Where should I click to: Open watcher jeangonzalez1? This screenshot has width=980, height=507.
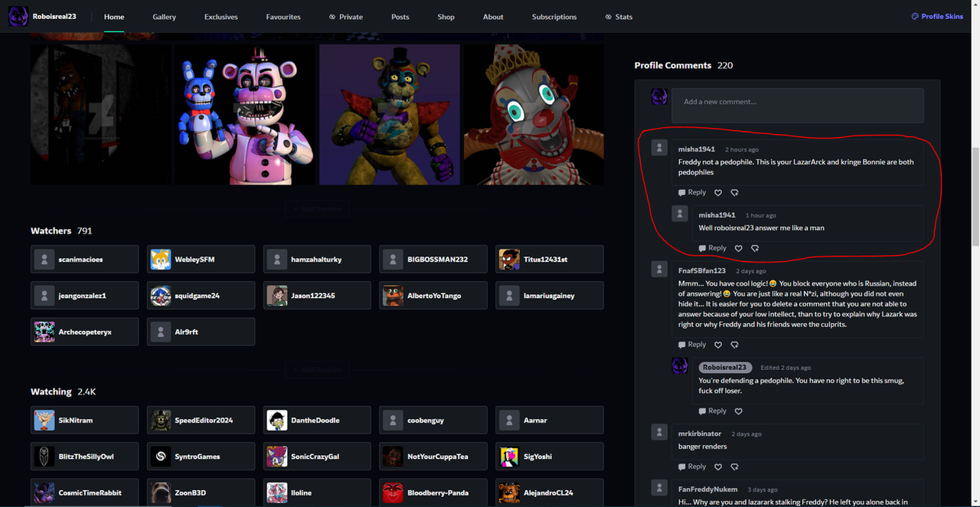[85, 296]
